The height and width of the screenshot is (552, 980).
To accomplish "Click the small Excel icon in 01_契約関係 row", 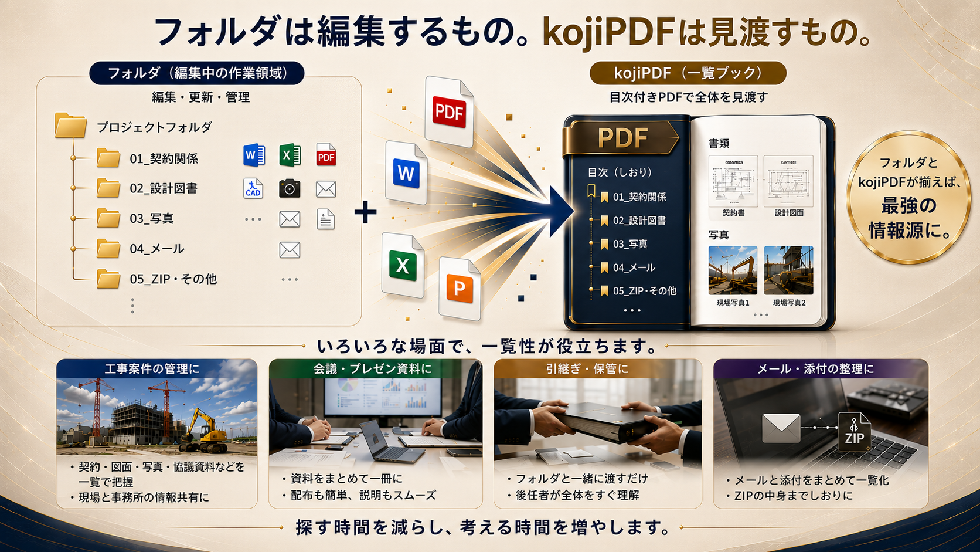I will click(x=290, y=155).
